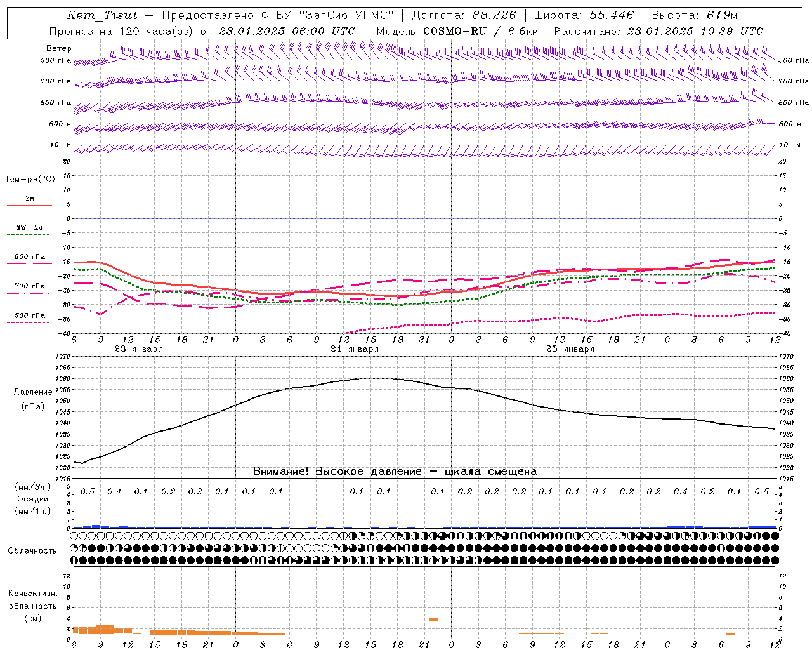
Task: Click the first 0.5 precipitation value at the chart start
Action: [x=88, y=492]
